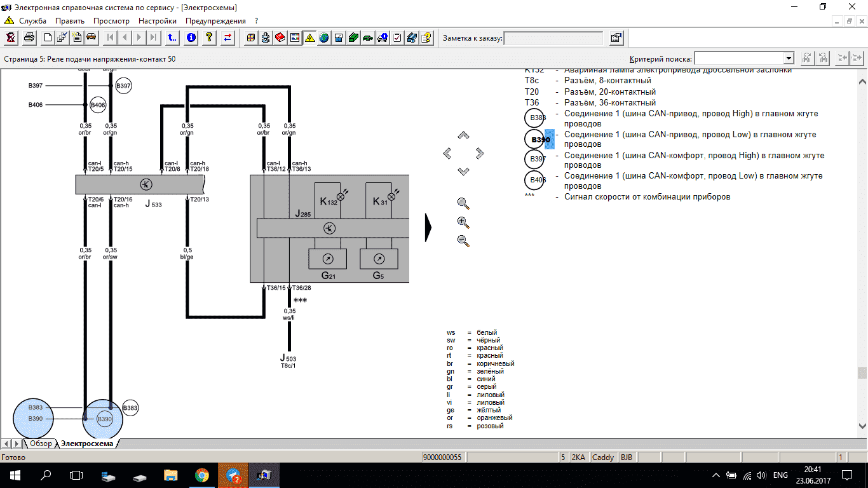Click the blue back-up level arrow icon
868x488 pixels.
coord(172,37)
